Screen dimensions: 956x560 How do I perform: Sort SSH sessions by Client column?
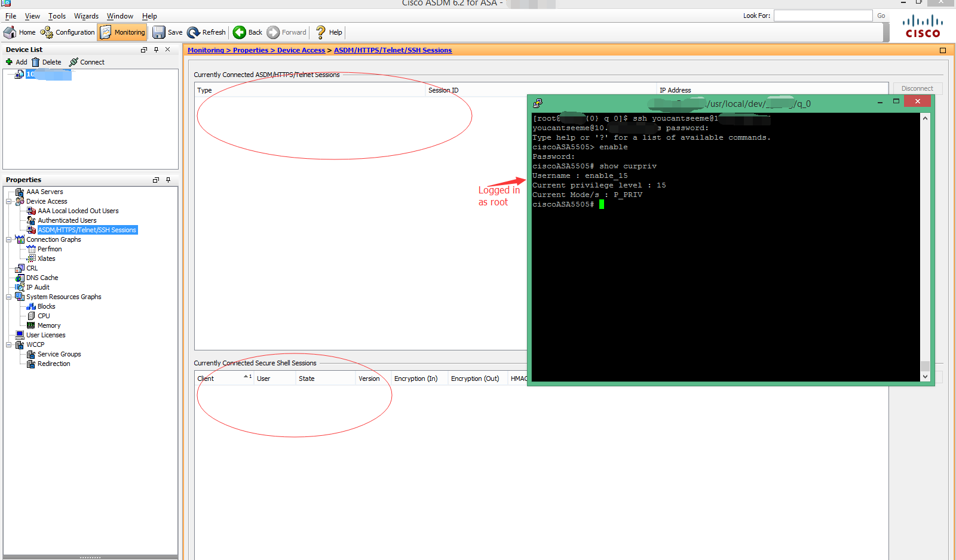[224, 379]
